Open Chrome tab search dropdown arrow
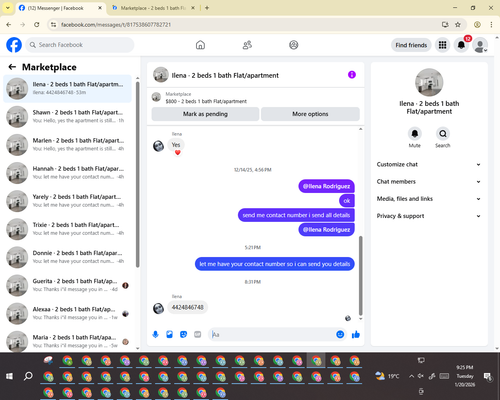 pos(8,8)
